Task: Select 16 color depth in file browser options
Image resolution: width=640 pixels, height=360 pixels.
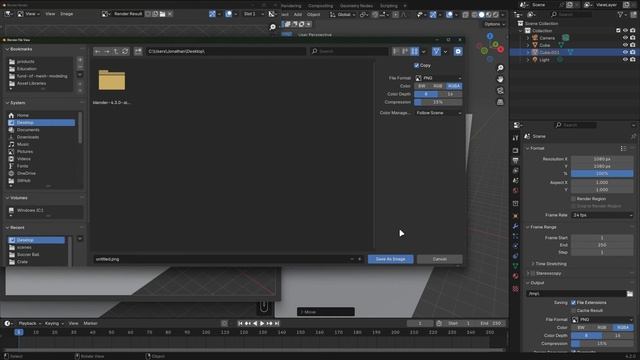Action: (x=450, y=94)
